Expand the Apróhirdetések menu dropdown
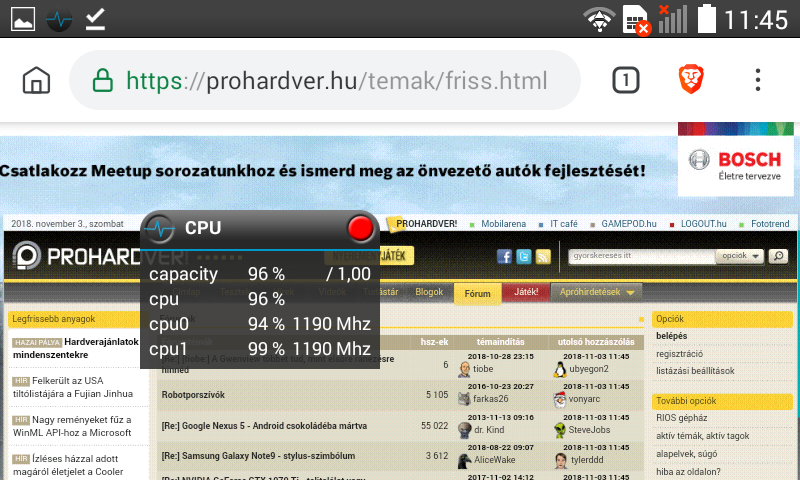Screen dimensions: 800x480 point(596,292)
